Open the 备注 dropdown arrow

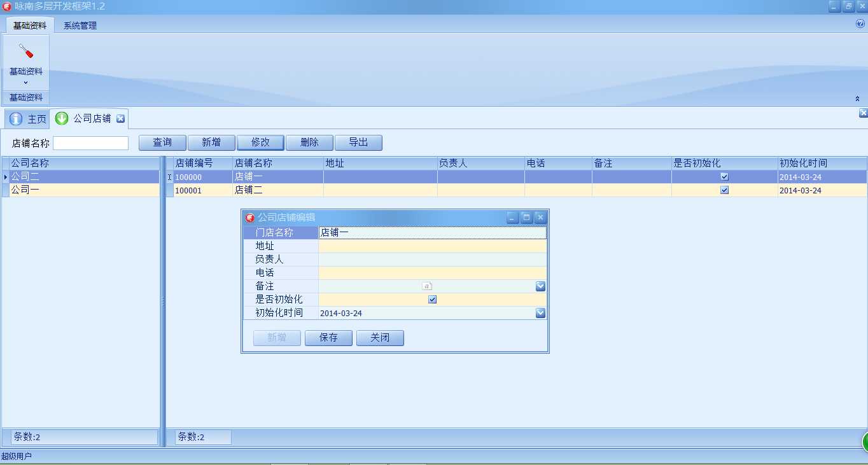coord(540,286)
